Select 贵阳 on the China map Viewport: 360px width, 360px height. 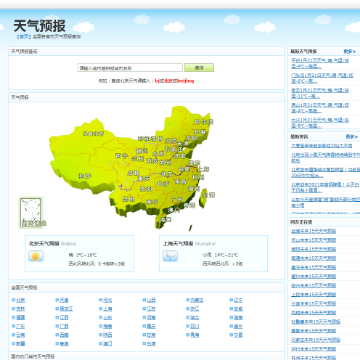click(146, 189)
